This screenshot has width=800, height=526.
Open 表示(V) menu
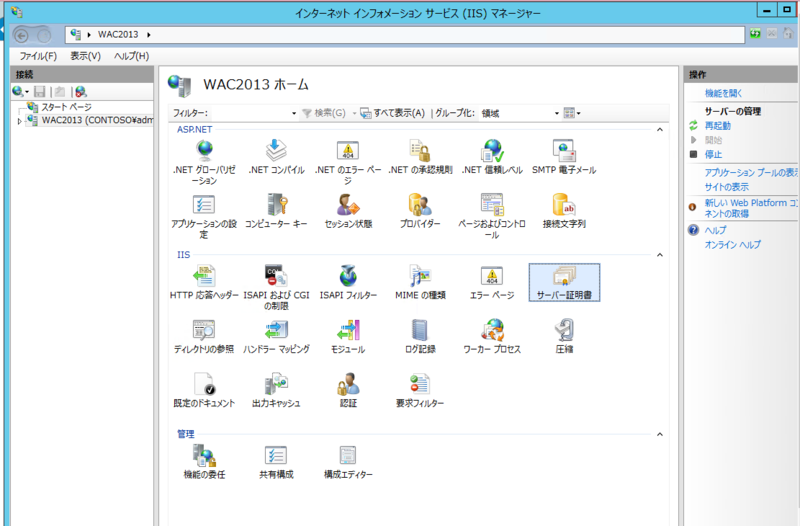point(85,56)
